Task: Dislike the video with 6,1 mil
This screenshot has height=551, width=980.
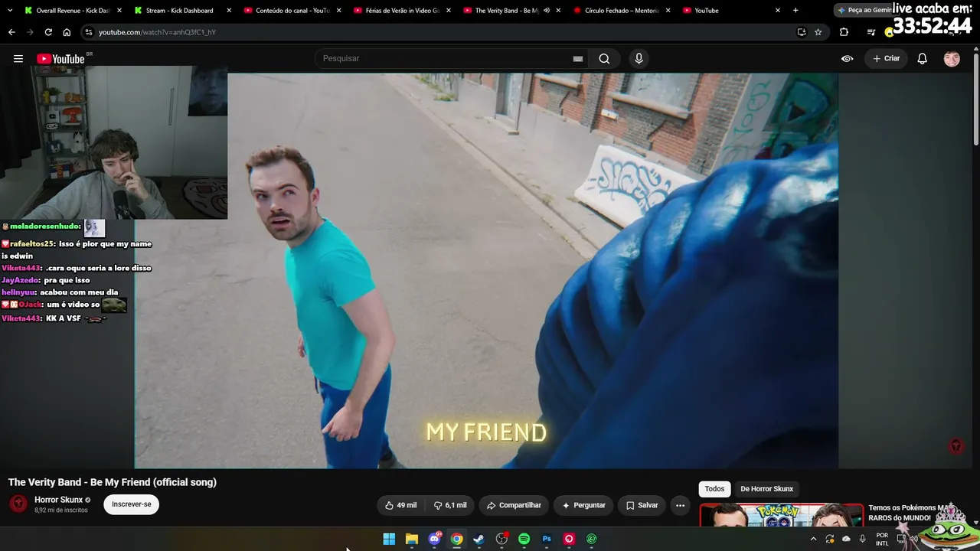Action: (450, 505)
